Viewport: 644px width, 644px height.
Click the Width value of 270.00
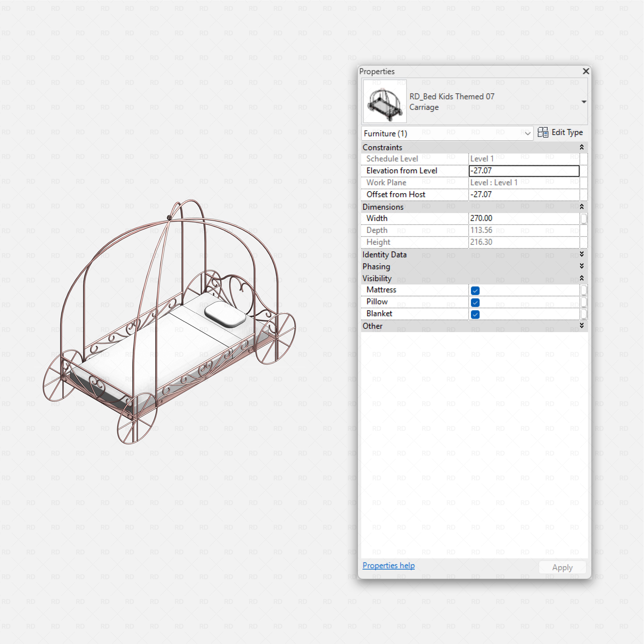coord(523,218)
